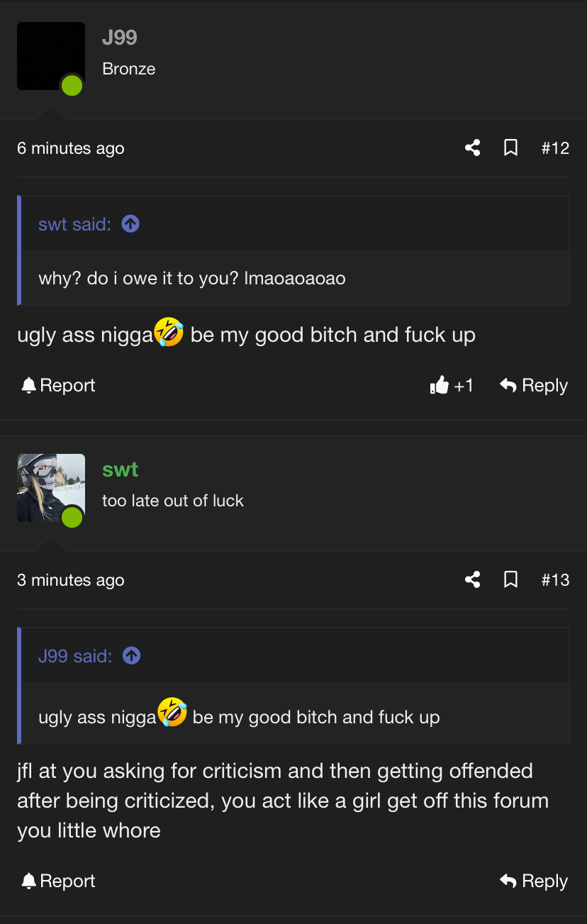The image size is (587, 924).
Task: Jump to swt's quoted post arrow
Action: 130,224
